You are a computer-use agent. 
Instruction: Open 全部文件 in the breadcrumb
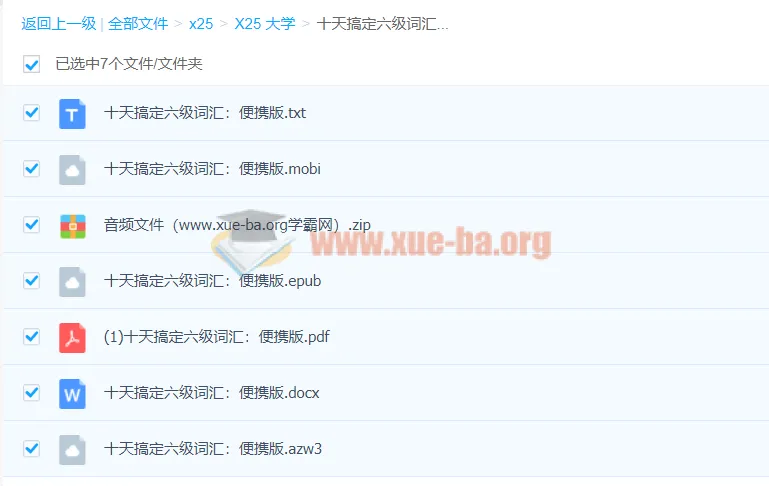point(138,24)
